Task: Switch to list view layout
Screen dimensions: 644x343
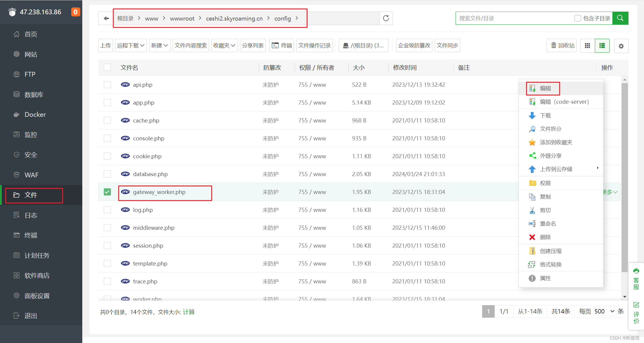Action: 602,46
